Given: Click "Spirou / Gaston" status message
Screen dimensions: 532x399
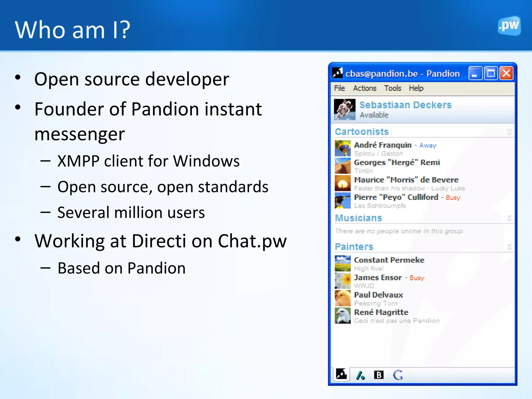Looking at the screenshot, I should [378, 154].
